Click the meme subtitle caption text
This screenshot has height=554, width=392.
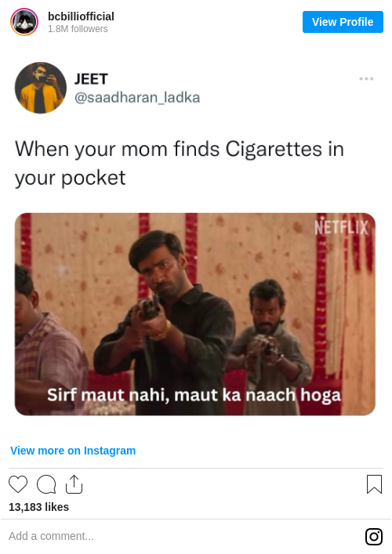(x=194, y=395)
